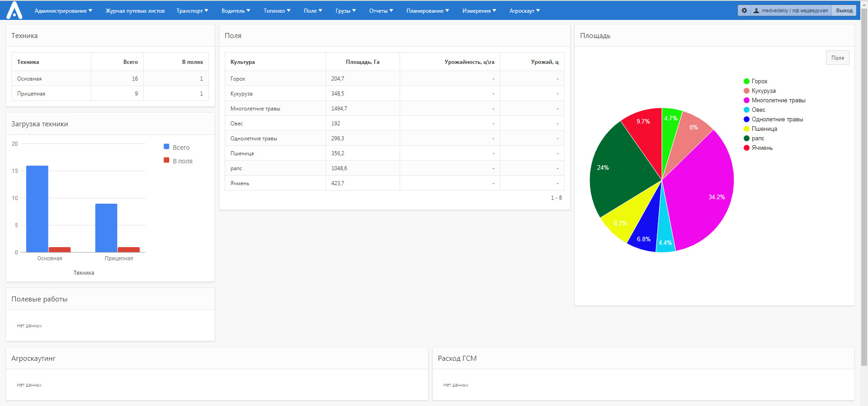The width and height of the screenshot is (868, 406).
Task: Select the Ячмень crop row
Action: (395, 183)
